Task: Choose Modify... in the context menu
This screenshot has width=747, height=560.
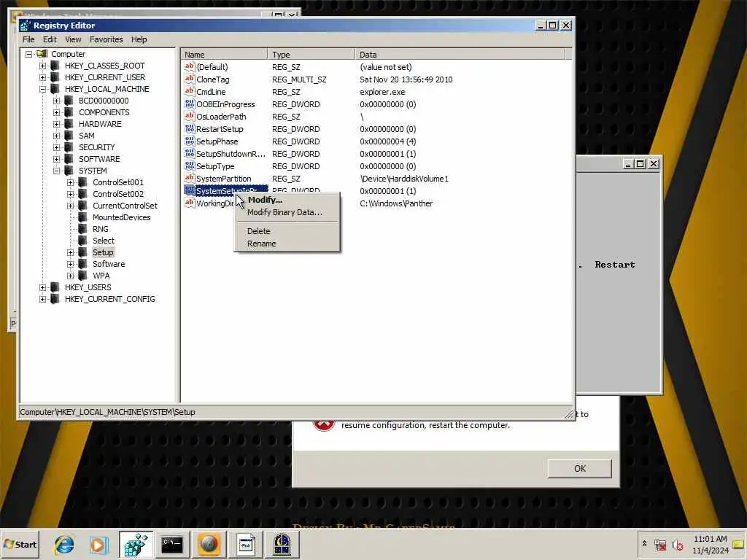Action: [x=287, y=200]
